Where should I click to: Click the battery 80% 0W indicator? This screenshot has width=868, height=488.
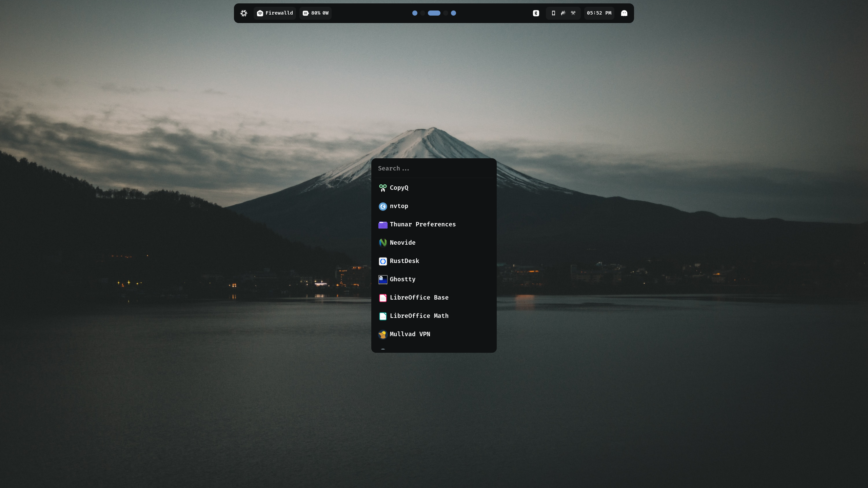click(x=315, y=13)
